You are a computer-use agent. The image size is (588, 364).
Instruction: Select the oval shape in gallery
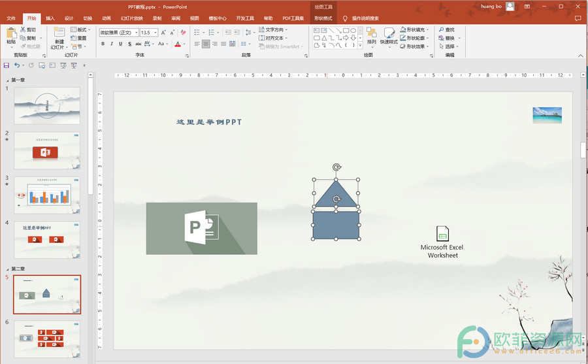click(x=353, y=31)
